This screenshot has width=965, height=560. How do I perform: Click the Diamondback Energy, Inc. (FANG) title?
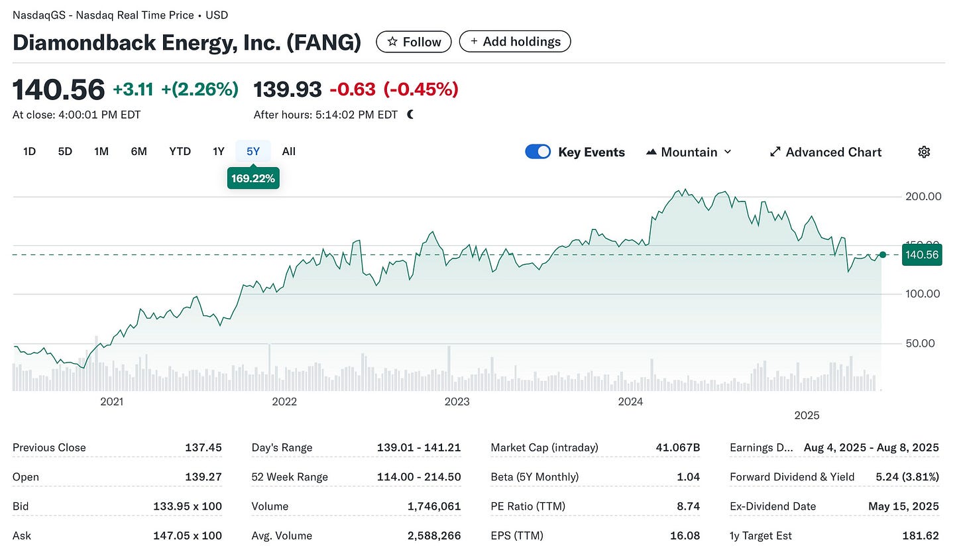187,42
